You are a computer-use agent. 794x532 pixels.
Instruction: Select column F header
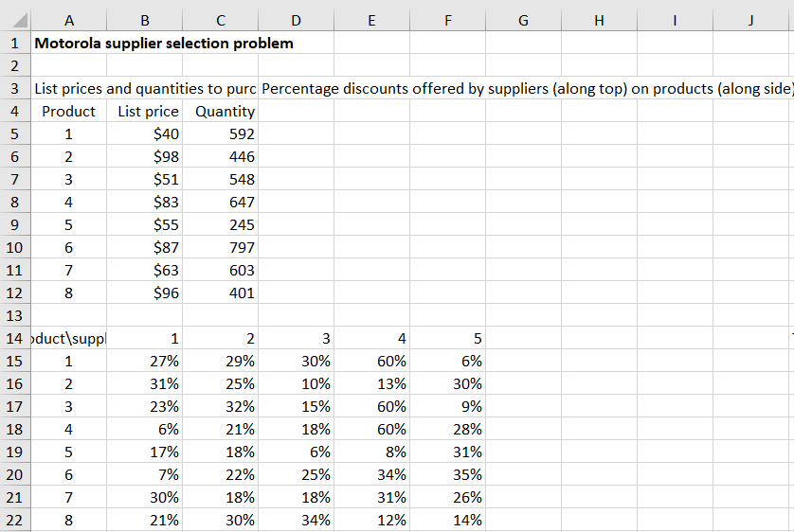(447, 21)
